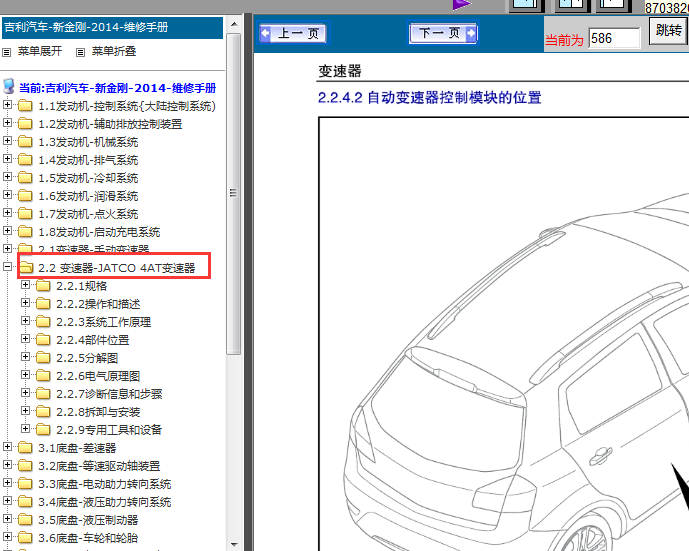Click the folder icon of 3.6底盘-车轮和轮胎
689x551 pixels.
(25, 538)
